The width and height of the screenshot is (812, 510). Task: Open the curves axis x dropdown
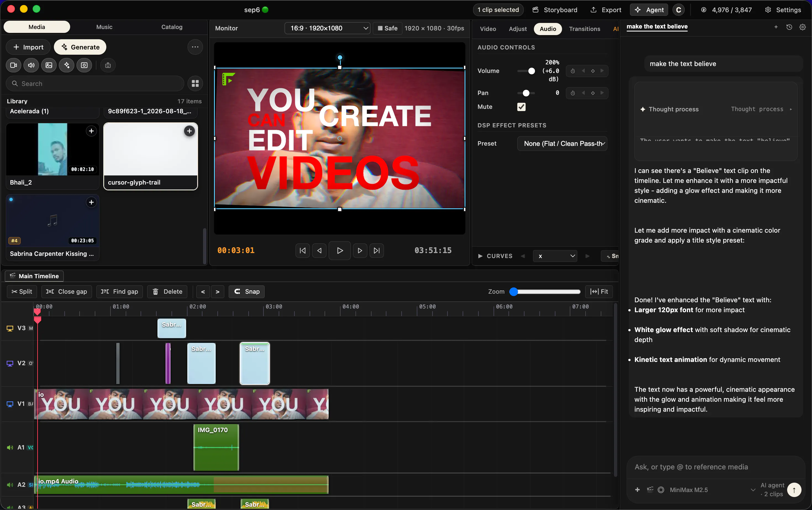tap(555, 256)
